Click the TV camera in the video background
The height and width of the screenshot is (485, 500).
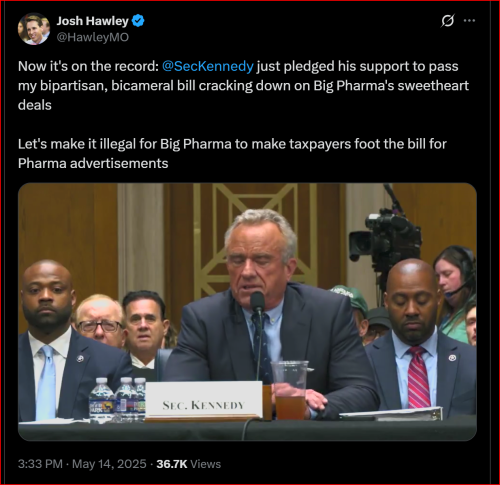[x=385, y=238]
